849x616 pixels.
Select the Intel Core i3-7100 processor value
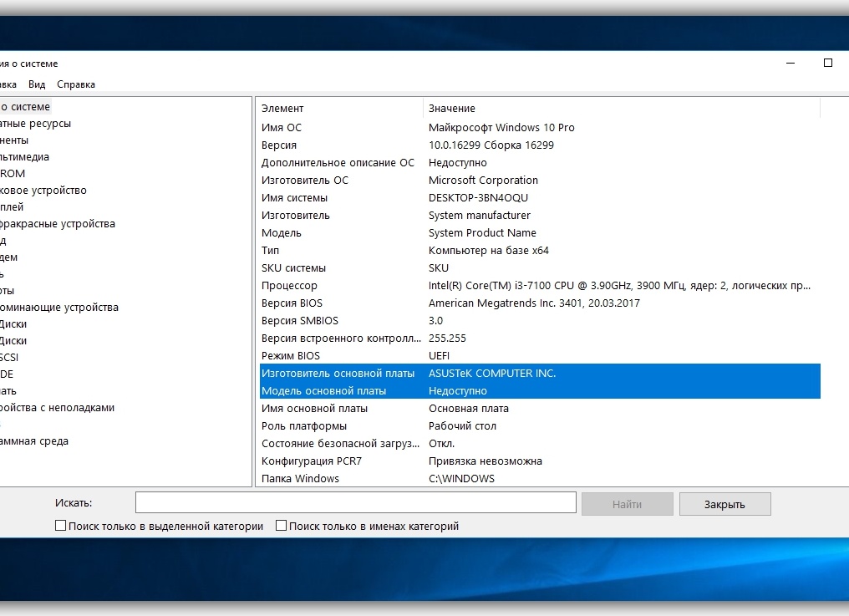point(619,286)
